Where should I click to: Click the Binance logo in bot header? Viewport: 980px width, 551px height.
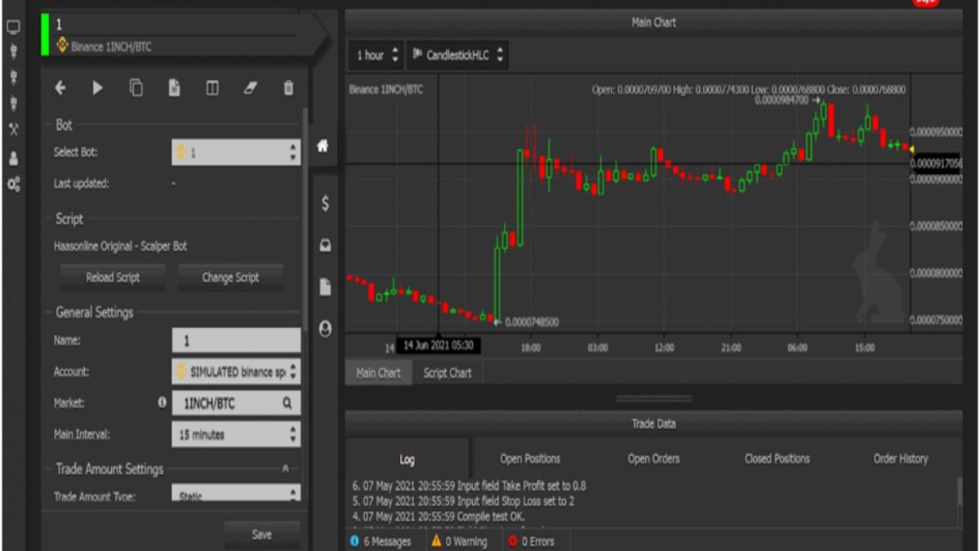click(61, 47)
